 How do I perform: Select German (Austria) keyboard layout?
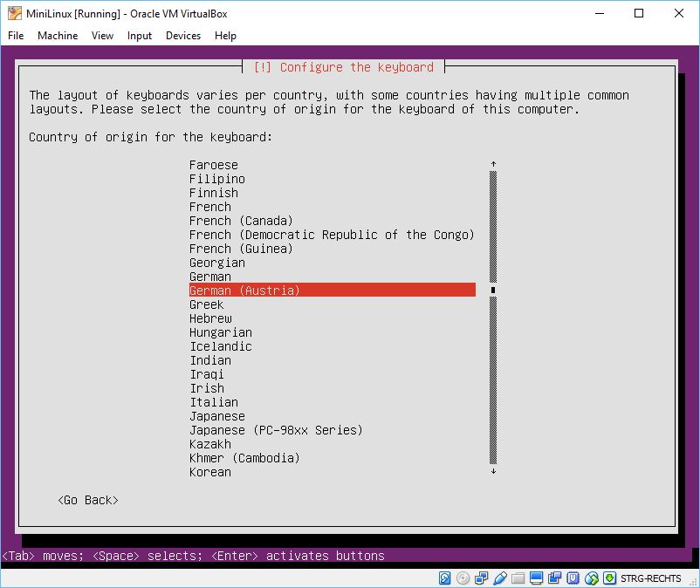[x=332, y=291]
